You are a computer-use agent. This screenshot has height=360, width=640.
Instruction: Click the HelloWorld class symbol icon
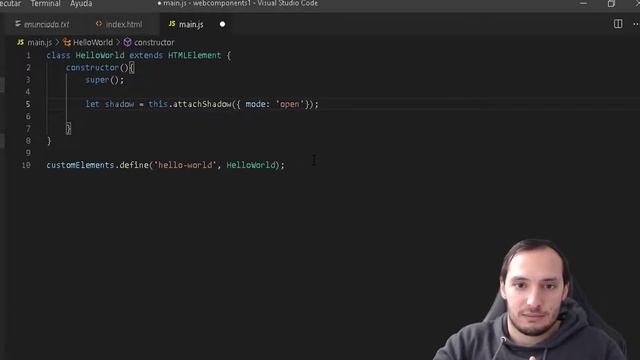click(67, 42)
